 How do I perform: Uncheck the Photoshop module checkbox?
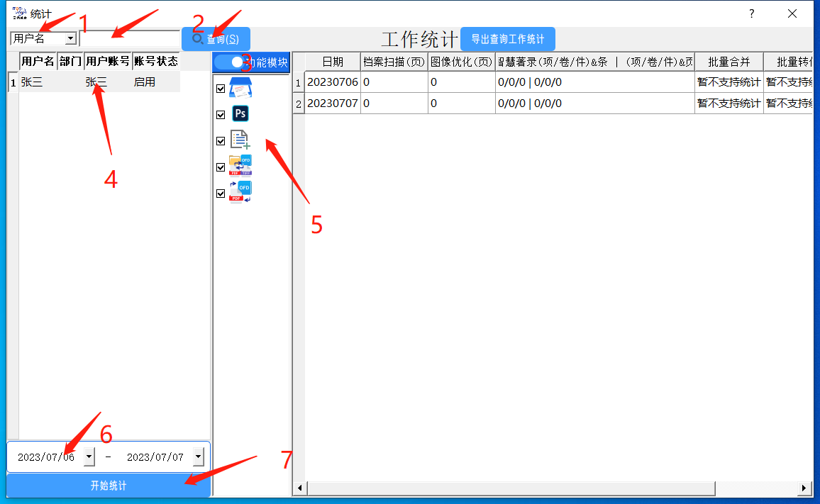tap(221, 115)
